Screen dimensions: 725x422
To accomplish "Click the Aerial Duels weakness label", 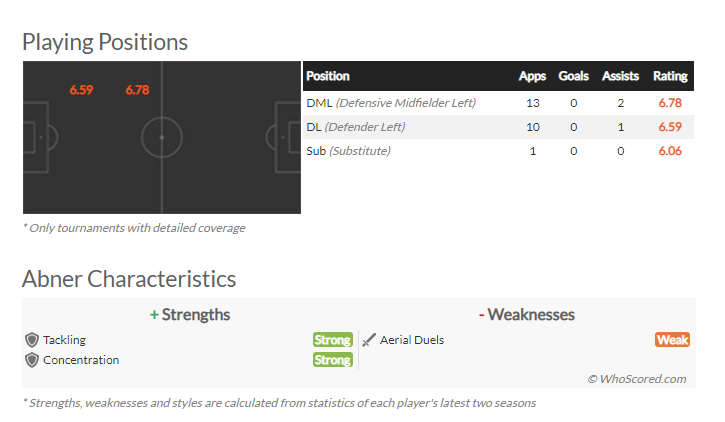I will pos(412,340).
